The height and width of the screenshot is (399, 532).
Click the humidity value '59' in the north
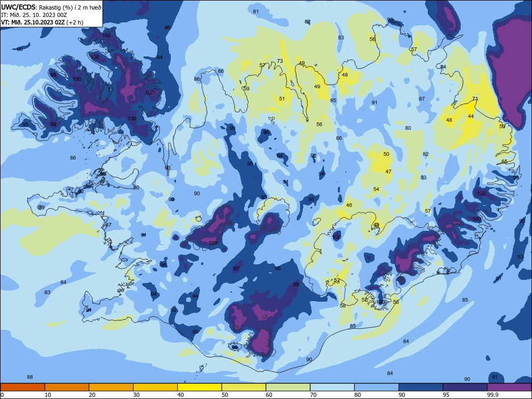tap(246, 88)
